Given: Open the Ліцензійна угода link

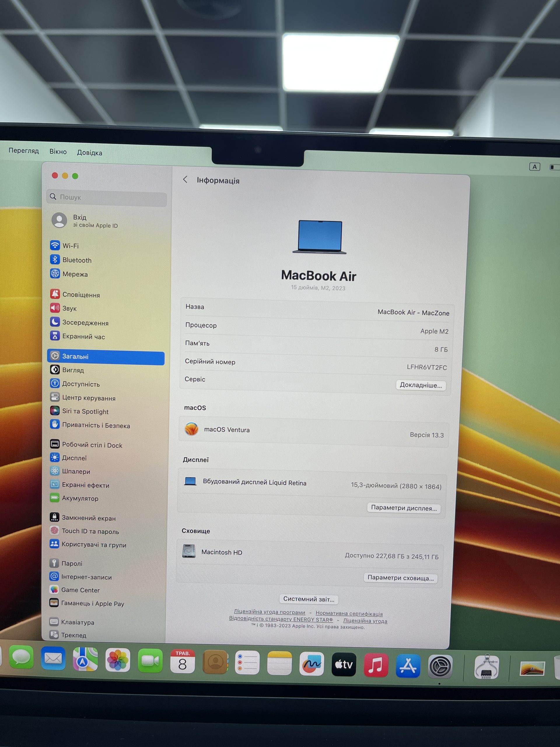Looking at the screenshot, I should click(x=365, y=621).
